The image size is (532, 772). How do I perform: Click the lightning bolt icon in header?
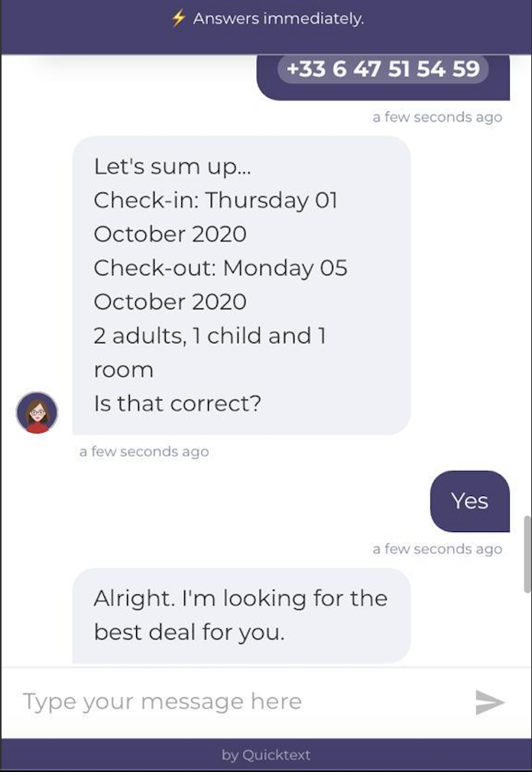coord(178,18)
